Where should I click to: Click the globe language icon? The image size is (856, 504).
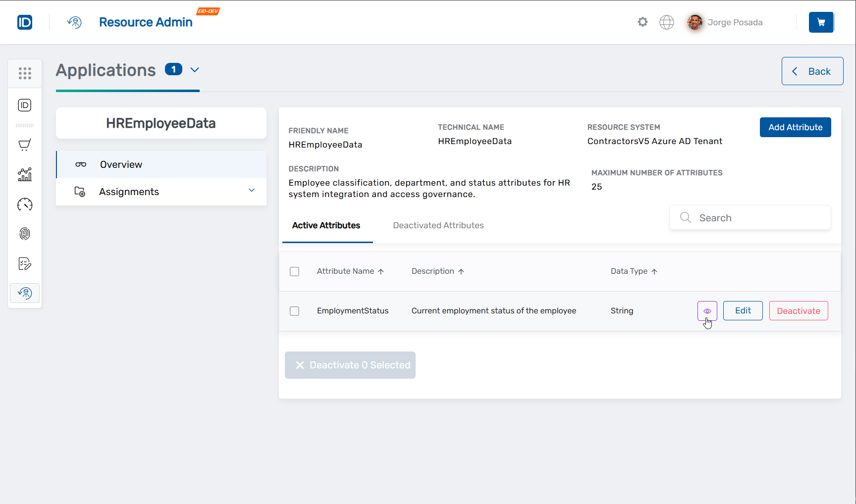(x=667, y=22)
